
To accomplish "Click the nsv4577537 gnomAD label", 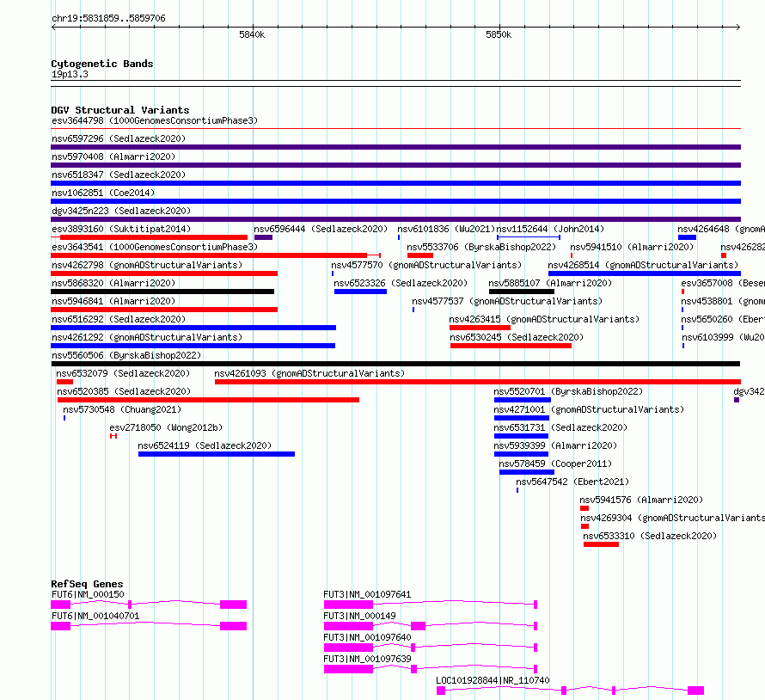I will coord(507,301).
